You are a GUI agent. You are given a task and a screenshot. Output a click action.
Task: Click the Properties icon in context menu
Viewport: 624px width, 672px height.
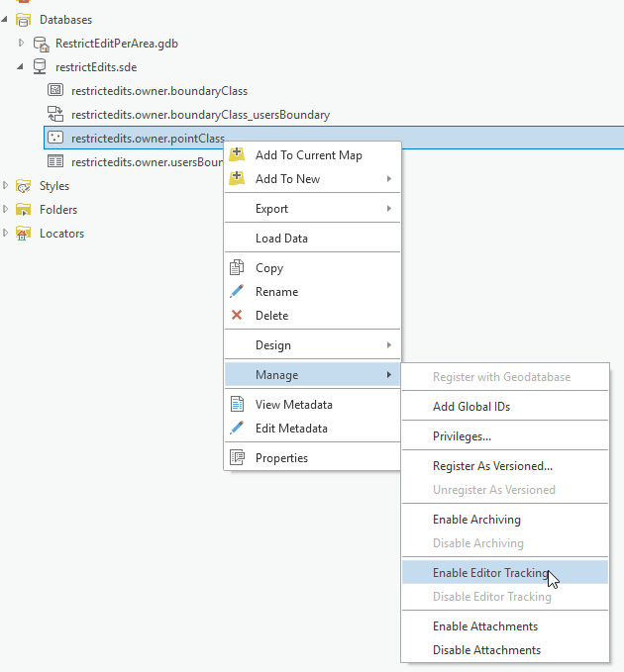pyautogui.click(x=237, y=458)
